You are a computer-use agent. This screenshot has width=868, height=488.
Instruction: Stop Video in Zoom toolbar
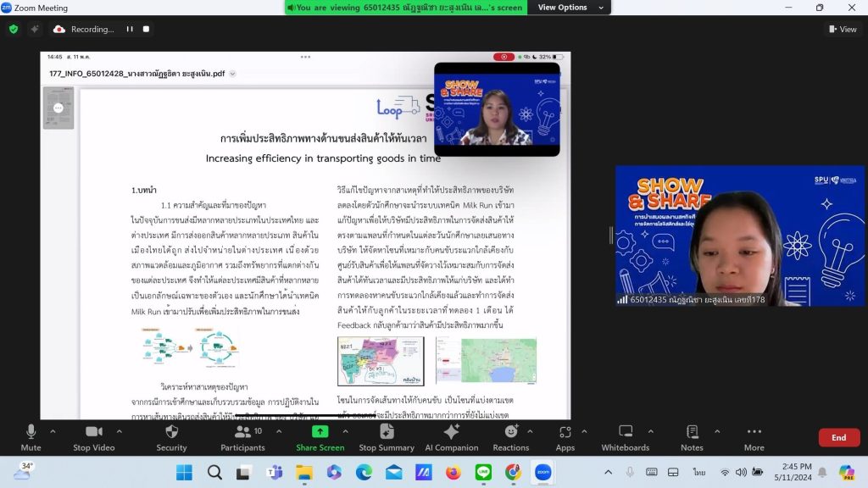(93, 437)
